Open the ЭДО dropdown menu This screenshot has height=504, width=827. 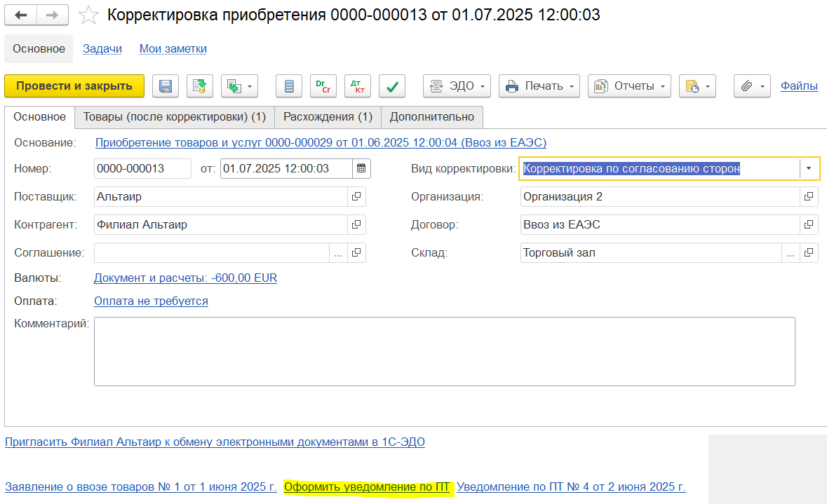click(458, 86)
